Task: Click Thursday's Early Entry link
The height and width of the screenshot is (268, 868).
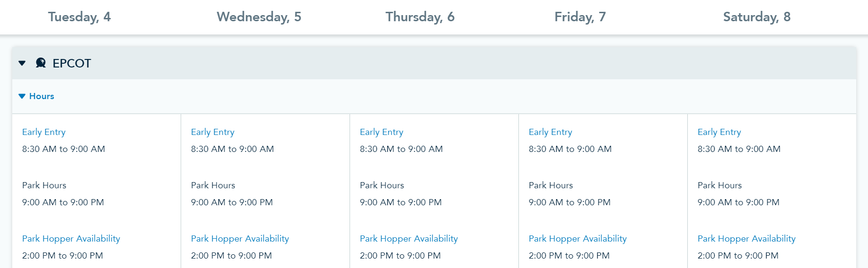Action: tap(382, 132)
